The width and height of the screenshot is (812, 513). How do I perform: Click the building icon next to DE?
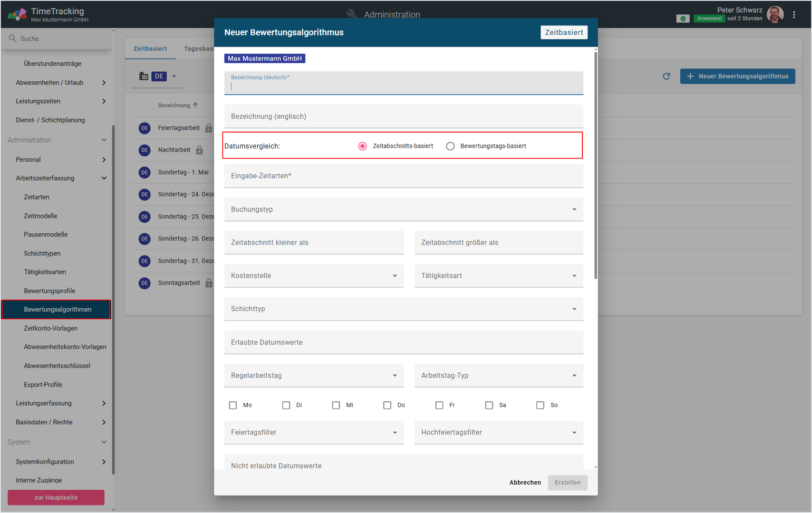pyautogui.click(x=144, y=76)
